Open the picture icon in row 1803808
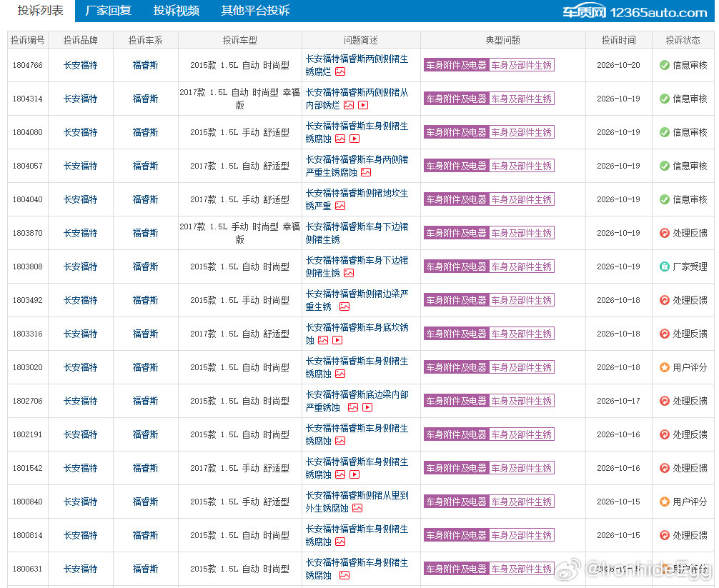Image resolution: width=719 pixels, height=588 pixels. click(x=349, y=273)
